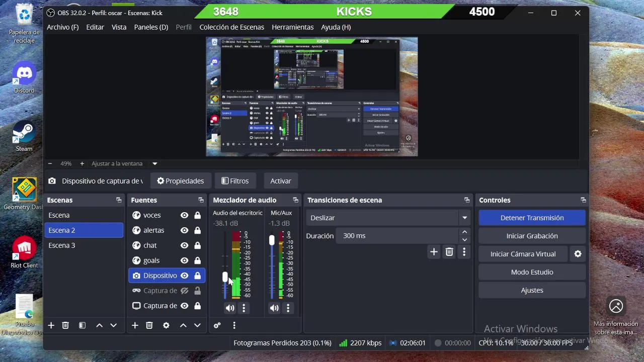Hide the Dispositivo source eye icon

click(185, 276)
